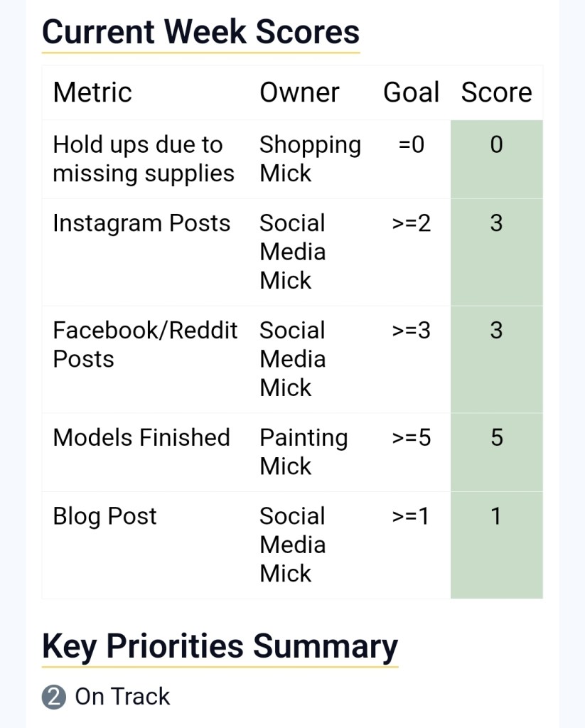
Task: Select the Instagram Posts metric
Action: [141, 223]
